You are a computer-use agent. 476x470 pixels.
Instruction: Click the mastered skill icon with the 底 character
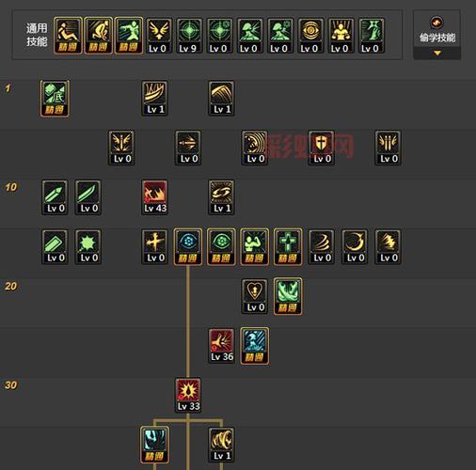55,99
